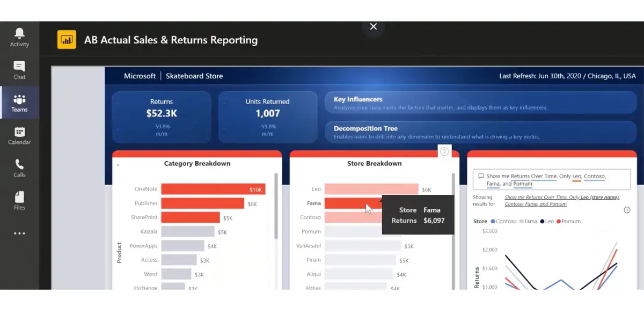Image resolution: width=644 pixels, height=322 pixels.
Task: Select the Fama bar in Store Breakdown
Action: tap(353, 203)
